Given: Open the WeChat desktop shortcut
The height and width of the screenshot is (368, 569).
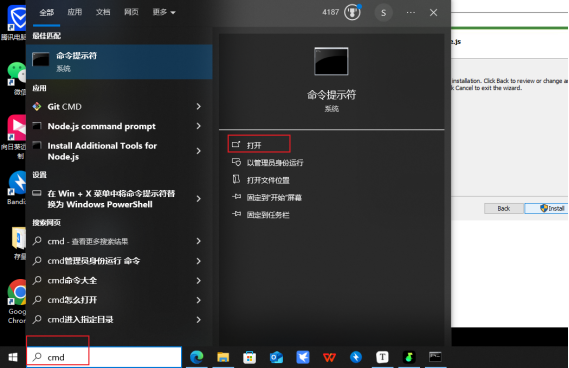Looking at the screenshot, I should [16, 78].
